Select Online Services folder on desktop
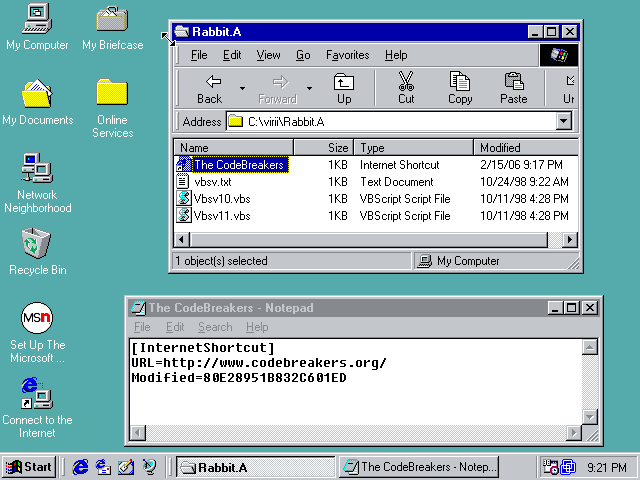640x480 pixels. tap(112, 108)
